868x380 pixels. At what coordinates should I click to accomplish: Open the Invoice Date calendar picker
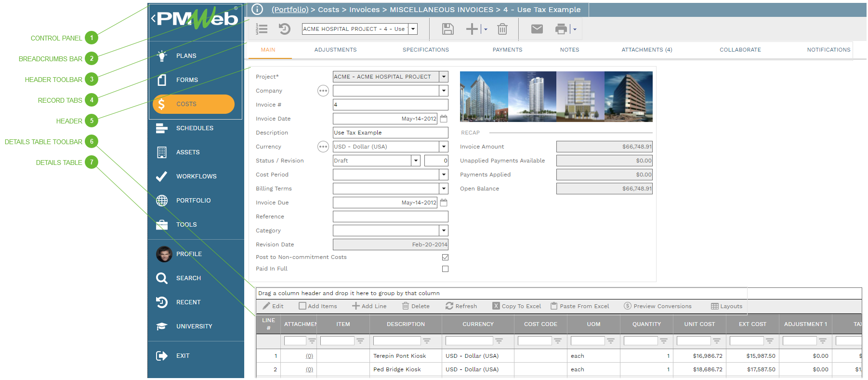pos(444,119)
